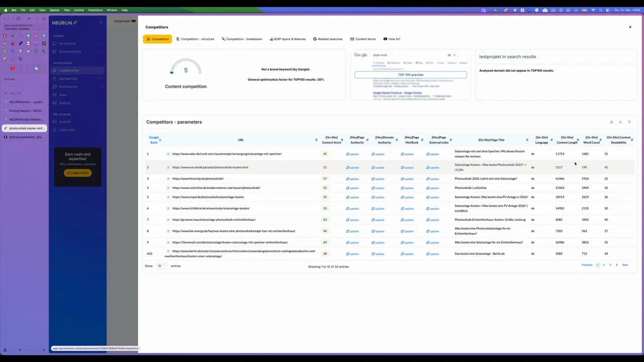The width and height of the screenshot is (644, 362).
Task: Click the export icon above competitors table
Action: pos(611,122)
